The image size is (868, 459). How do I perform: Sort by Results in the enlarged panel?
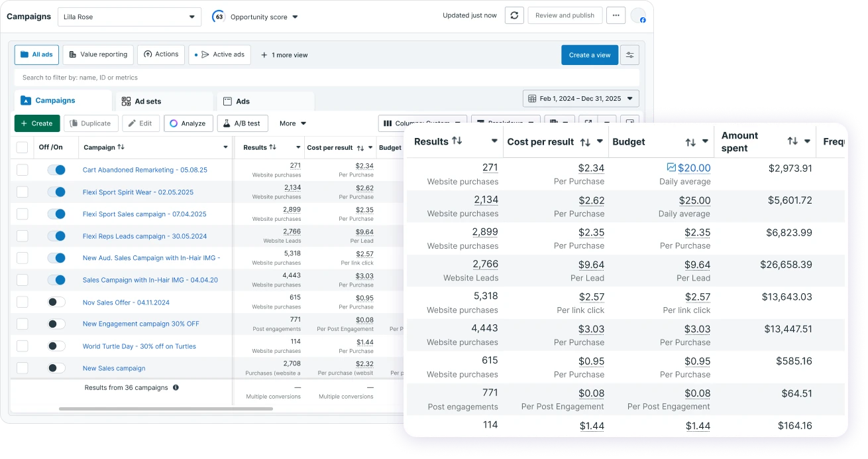pos(457,141)
